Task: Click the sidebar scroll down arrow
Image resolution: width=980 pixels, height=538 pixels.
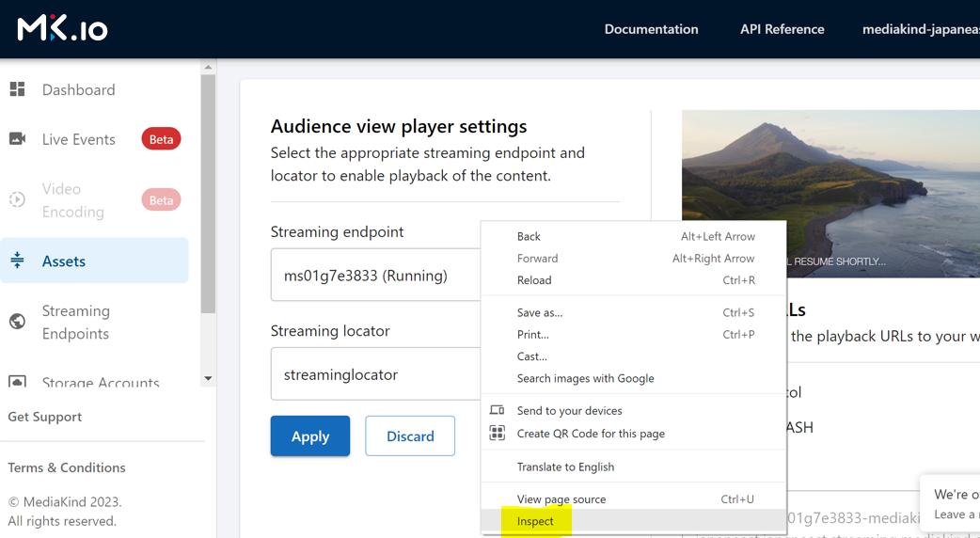Action: [x=208, y=379]
